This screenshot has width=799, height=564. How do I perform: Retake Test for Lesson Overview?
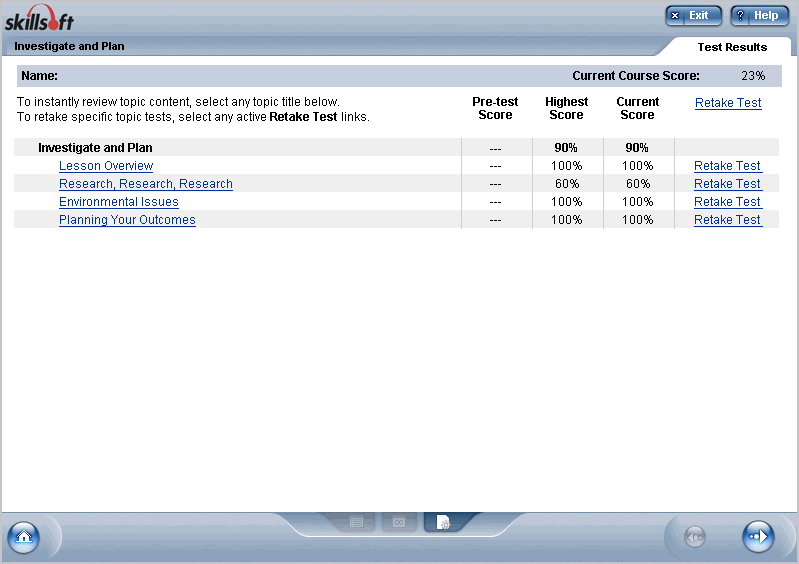click(728, 166)
